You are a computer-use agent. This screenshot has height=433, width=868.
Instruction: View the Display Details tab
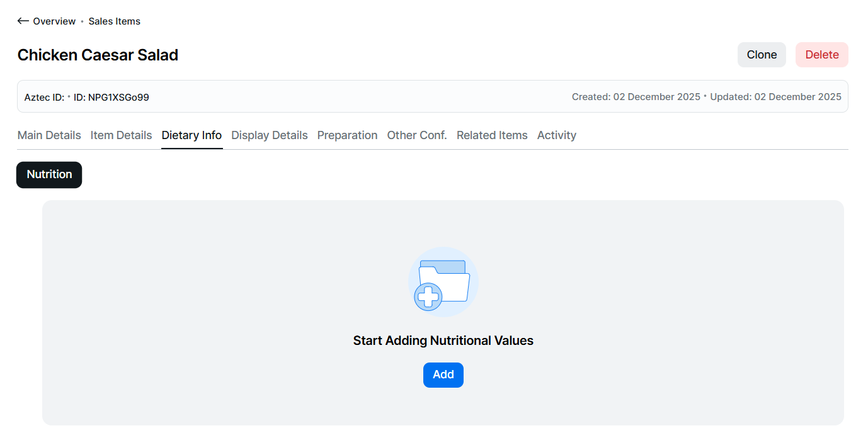[269, 135]
